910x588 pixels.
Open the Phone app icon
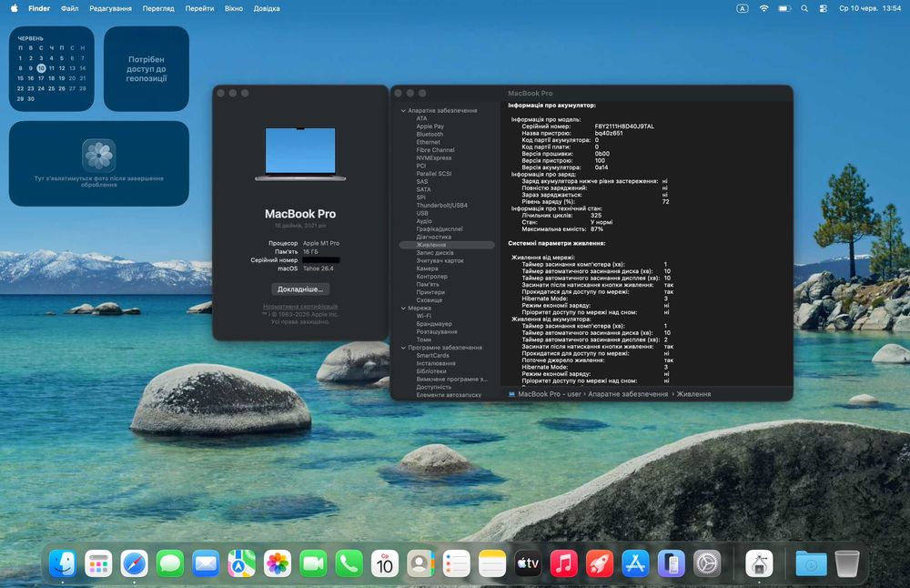(x=349, y=563)
